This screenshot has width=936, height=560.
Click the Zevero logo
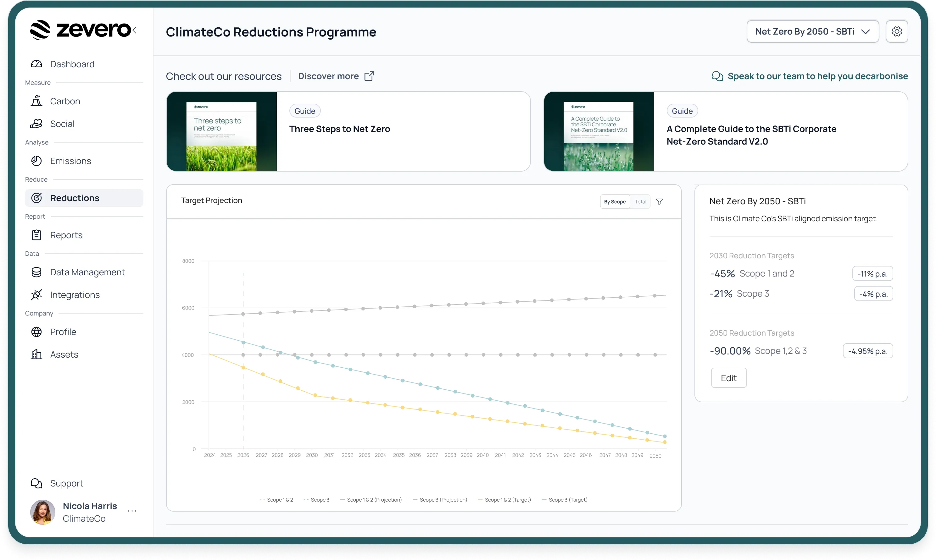pyautogui.click(x=81, y=30)
